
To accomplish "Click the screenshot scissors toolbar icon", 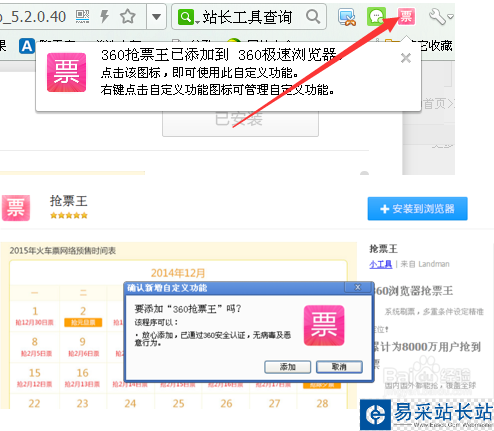I will click(347, 17).
